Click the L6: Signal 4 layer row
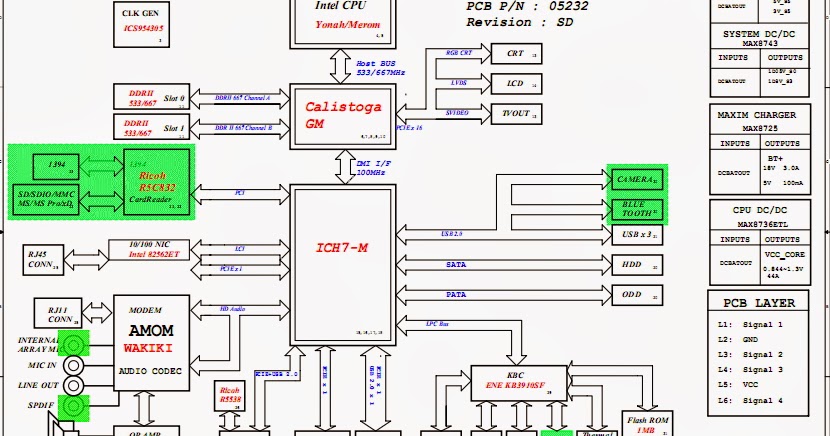The height and width of the screenshot is (436, 830). point(750,401)
